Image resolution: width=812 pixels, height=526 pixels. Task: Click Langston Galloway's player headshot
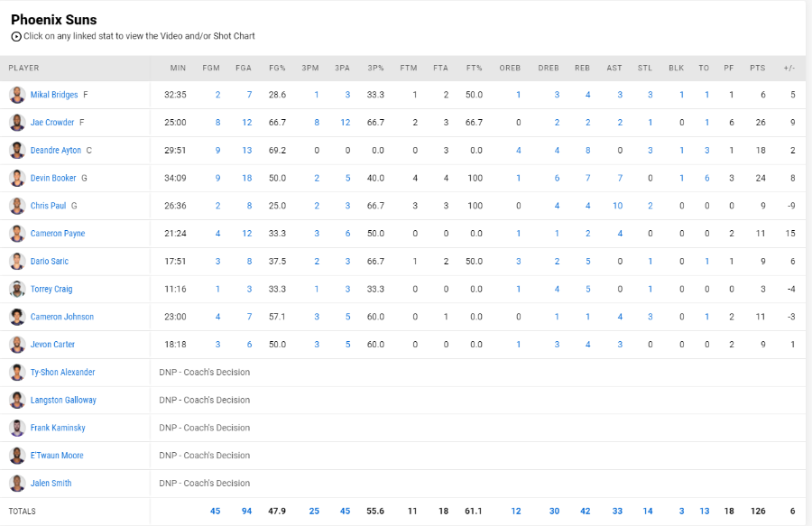point(17,401)
